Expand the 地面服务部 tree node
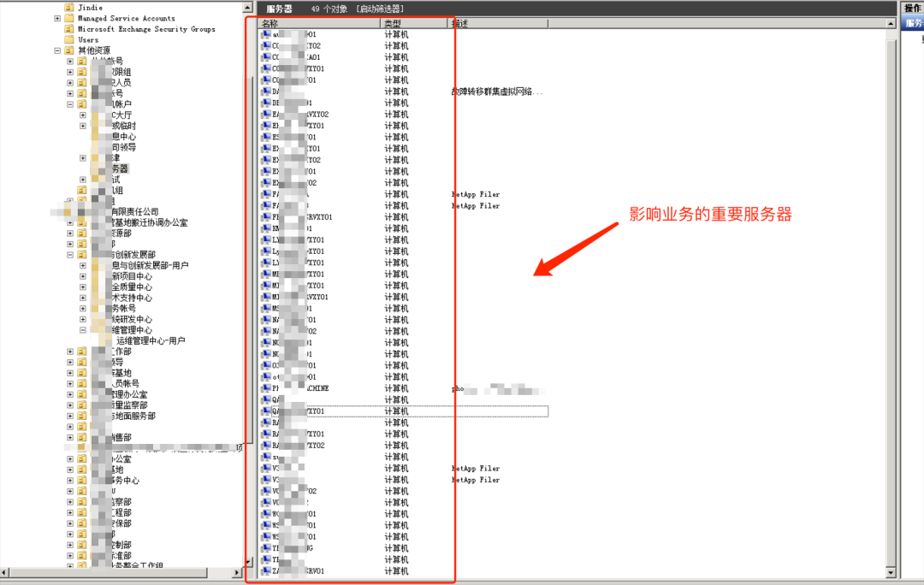Screen dimensions: 924x585 coord(70,416)
